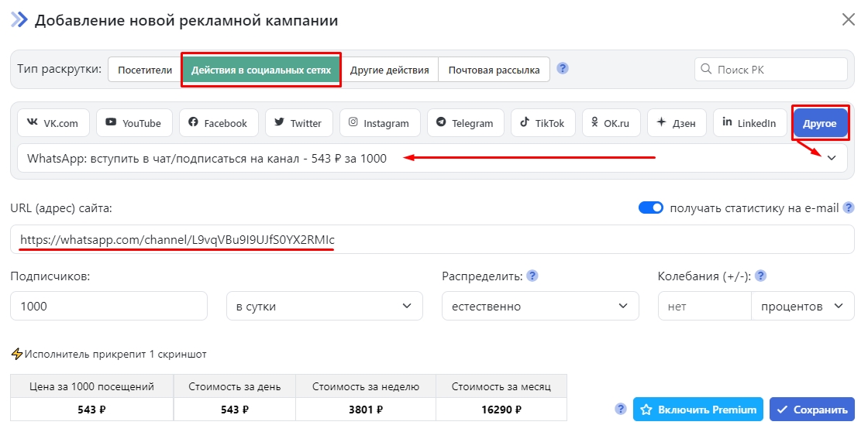Click the 'Включить Premium' button
This screenshot has height=432, width=868.
[x=697, y=410]
